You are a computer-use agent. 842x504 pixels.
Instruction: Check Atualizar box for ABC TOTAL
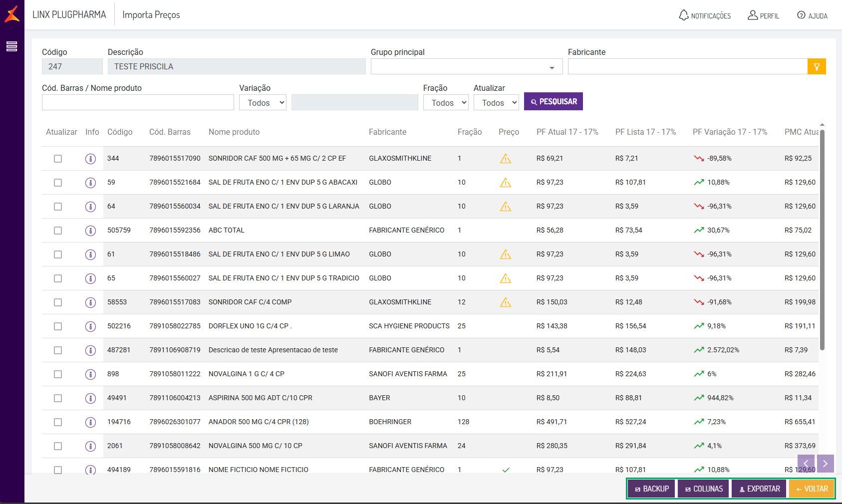58,231
